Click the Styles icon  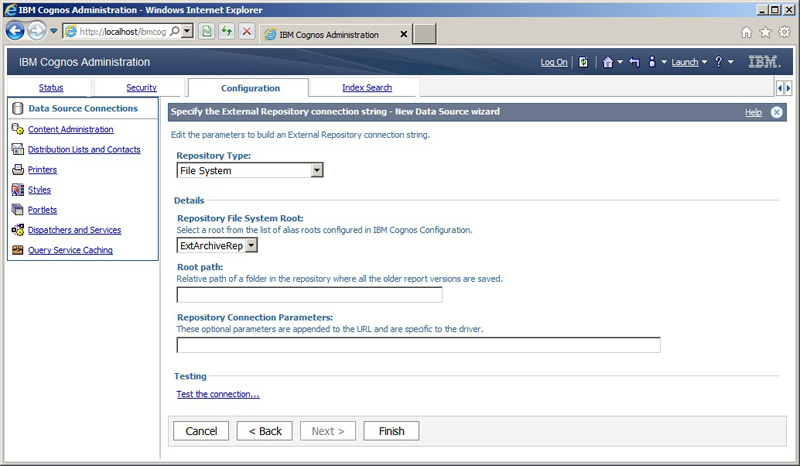(x=17, y=190)
